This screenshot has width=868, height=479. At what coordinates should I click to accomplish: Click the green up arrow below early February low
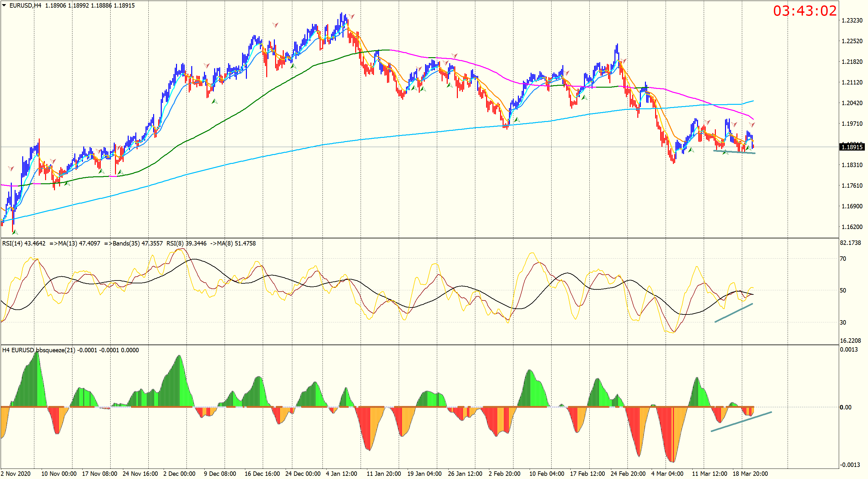pos(517,119)
